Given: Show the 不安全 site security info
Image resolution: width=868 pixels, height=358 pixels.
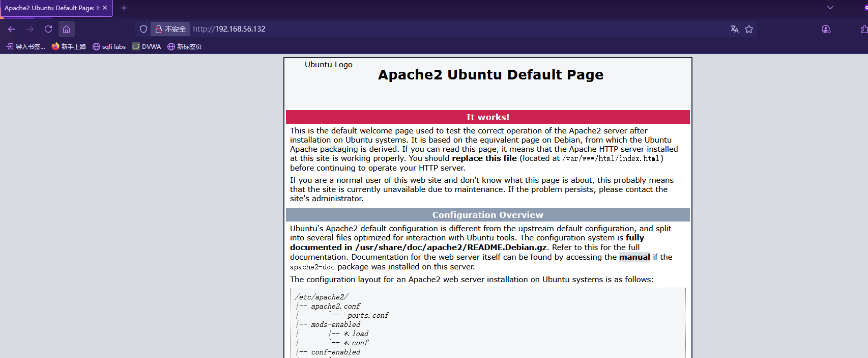Looking at the screenshot, I should click(x=170, y=29).
